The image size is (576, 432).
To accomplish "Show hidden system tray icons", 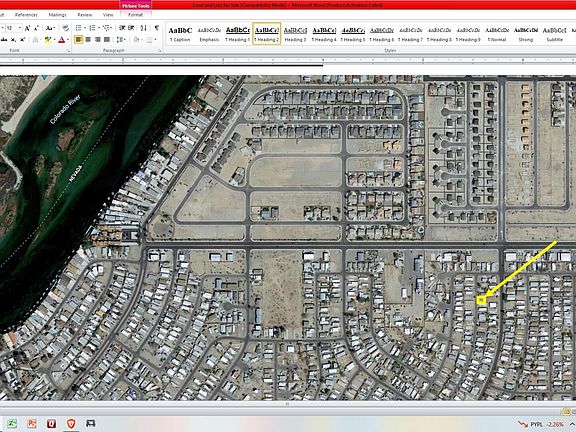I will 573,424.
